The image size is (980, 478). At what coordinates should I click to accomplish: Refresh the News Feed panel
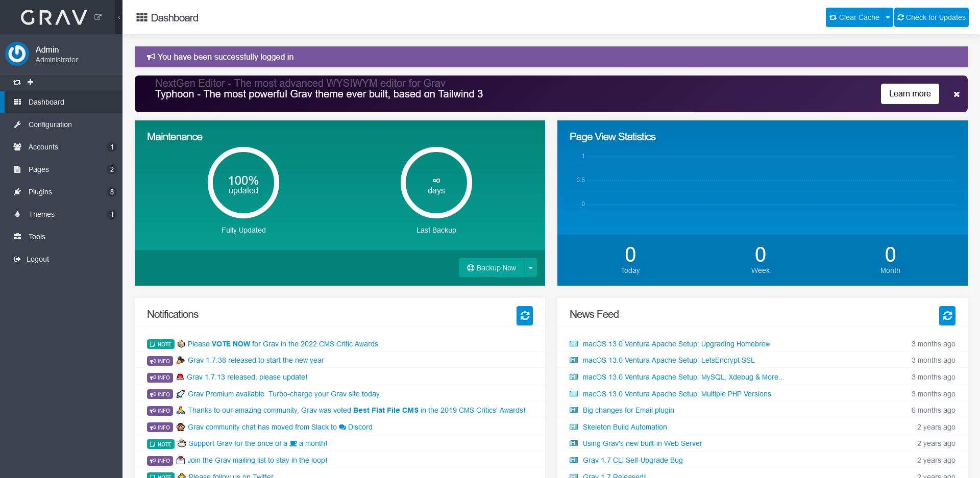947,316
